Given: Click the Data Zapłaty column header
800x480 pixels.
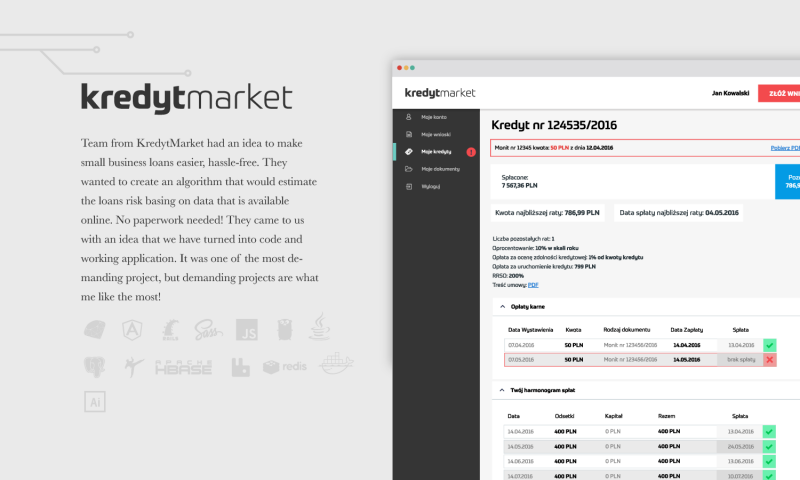Looking at the screenshot, I should [686, 330].
